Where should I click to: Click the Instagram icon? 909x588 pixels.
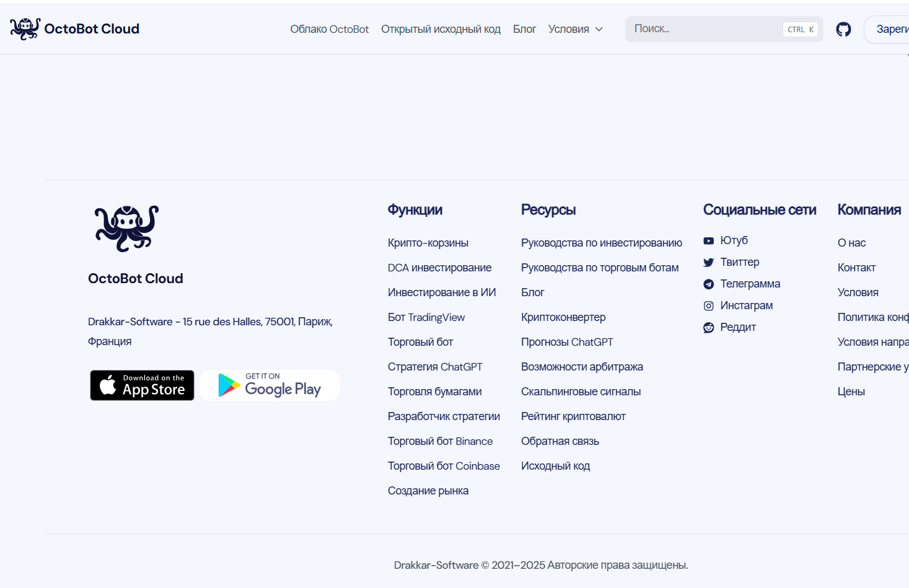coord(708,305)
